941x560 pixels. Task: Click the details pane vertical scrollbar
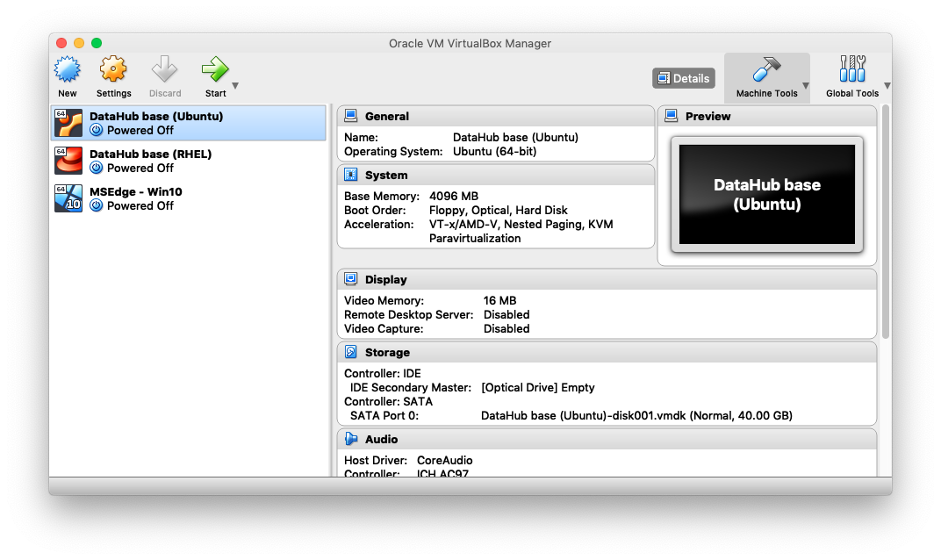pos(886,221)
